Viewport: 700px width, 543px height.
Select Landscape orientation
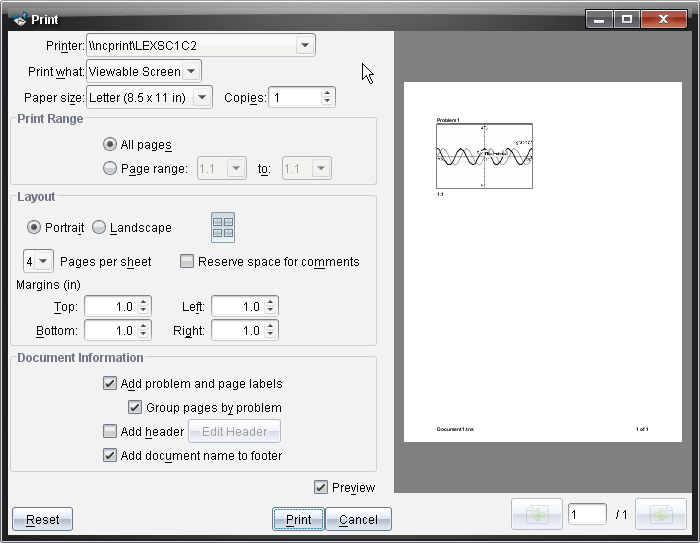point(99,227)
